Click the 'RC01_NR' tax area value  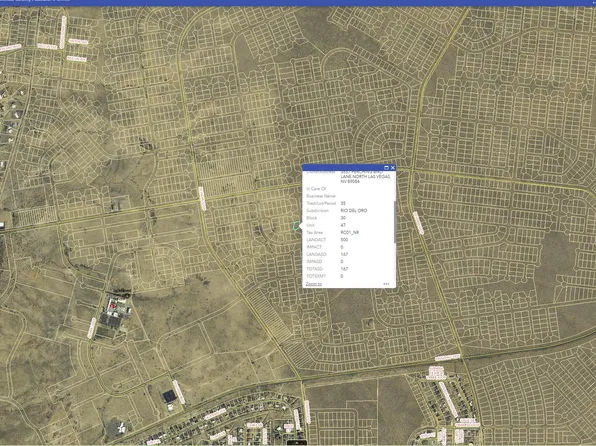coord(350,232)
